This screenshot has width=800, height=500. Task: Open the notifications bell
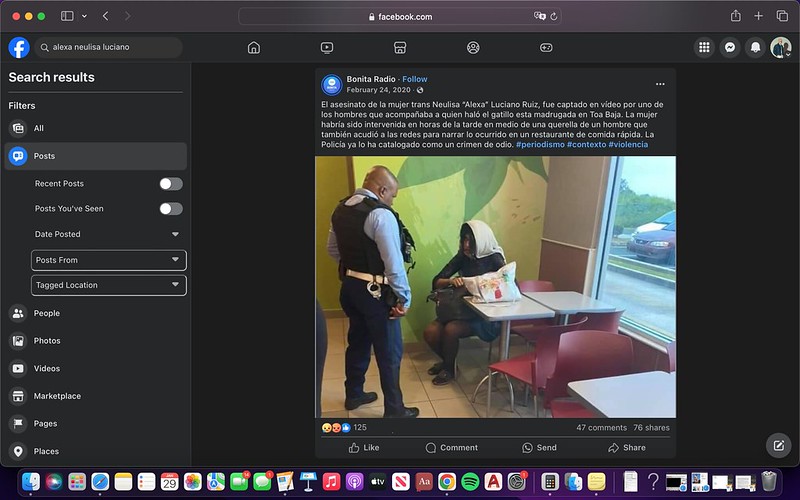(756, 47)
